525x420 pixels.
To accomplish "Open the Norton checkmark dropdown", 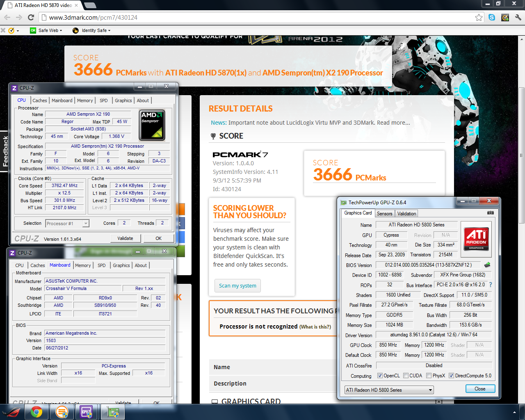I will [x=14, y=30].
